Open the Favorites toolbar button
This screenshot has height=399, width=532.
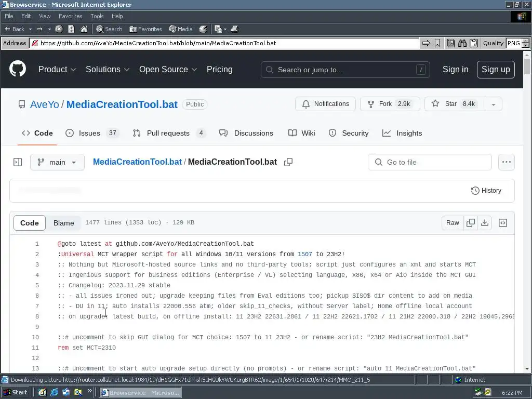click(145, 29)
